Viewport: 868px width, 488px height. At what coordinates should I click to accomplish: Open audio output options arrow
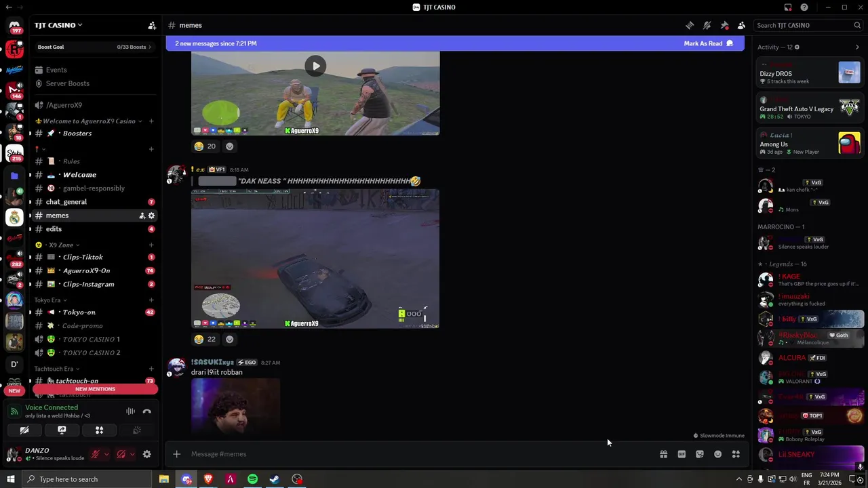click(132, 454)
